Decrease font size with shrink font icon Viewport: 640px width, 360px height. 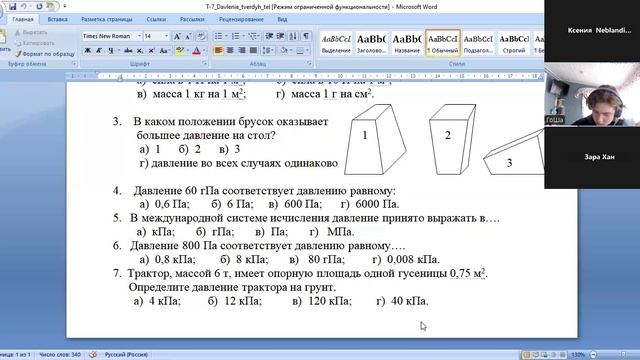(188, 36)
